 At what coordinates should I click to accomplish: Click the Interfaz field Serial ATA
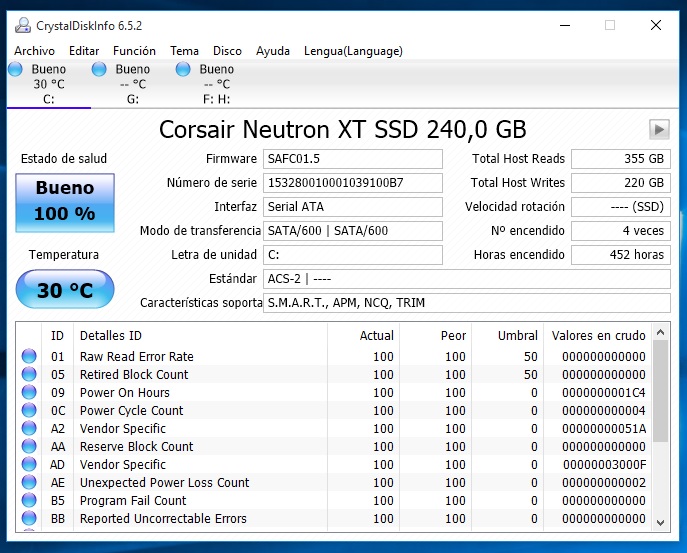coord(353,207)
